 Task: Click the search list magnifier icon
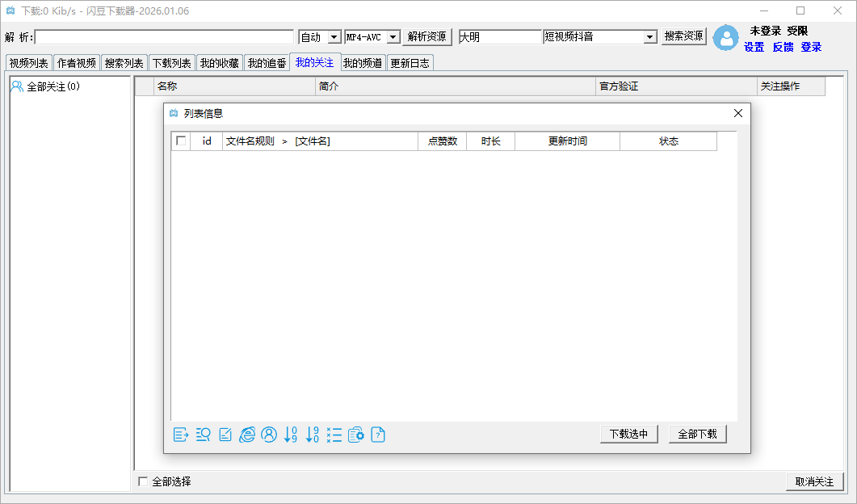click(203, 435)
